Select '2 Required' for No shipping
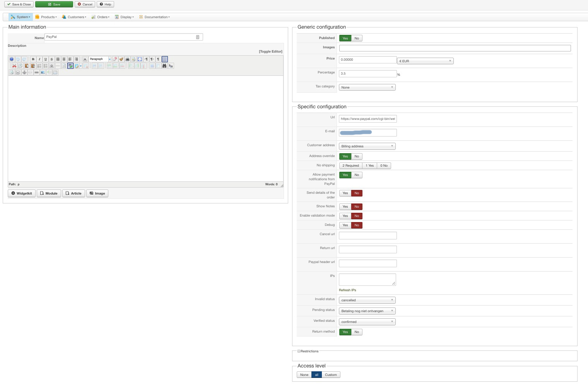Screen dimensions: 588x386 [x=350, y=166]
